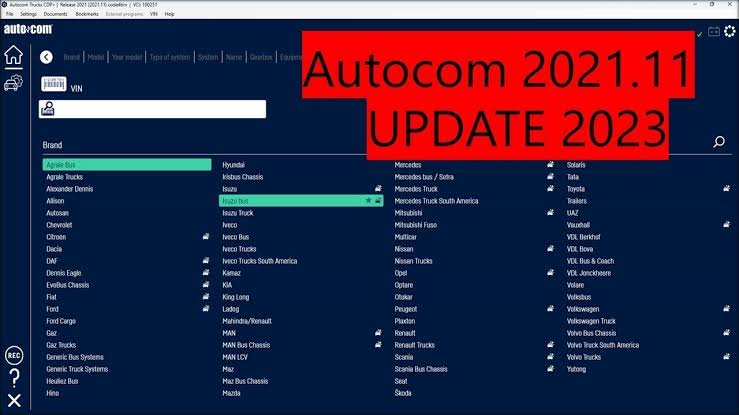The height and width of the screenshot is (415, 739).
Task: Select the Year model breadcrumb step
Action: [127, 57]
